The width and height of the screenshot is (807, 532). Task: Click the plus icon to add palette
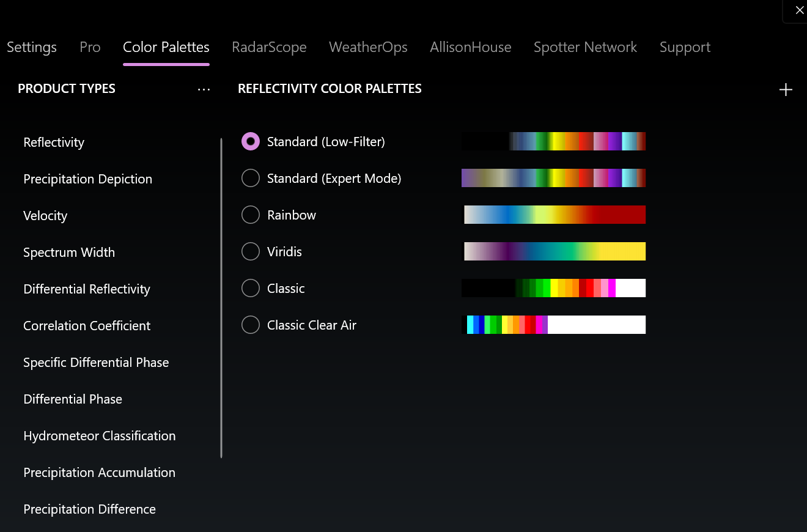(786, 90)
